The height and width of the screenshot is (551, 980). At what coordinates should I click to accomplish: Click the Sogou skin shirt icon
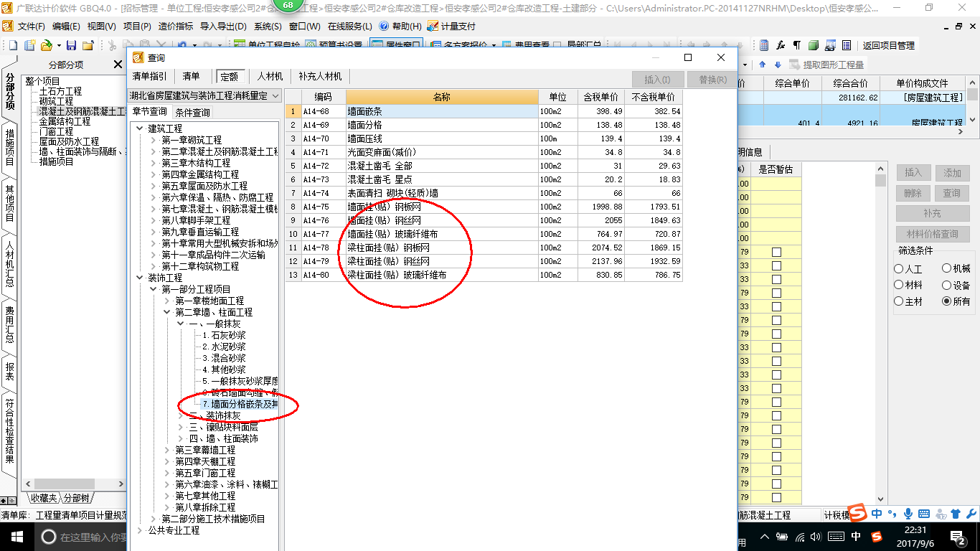(956, 514)
